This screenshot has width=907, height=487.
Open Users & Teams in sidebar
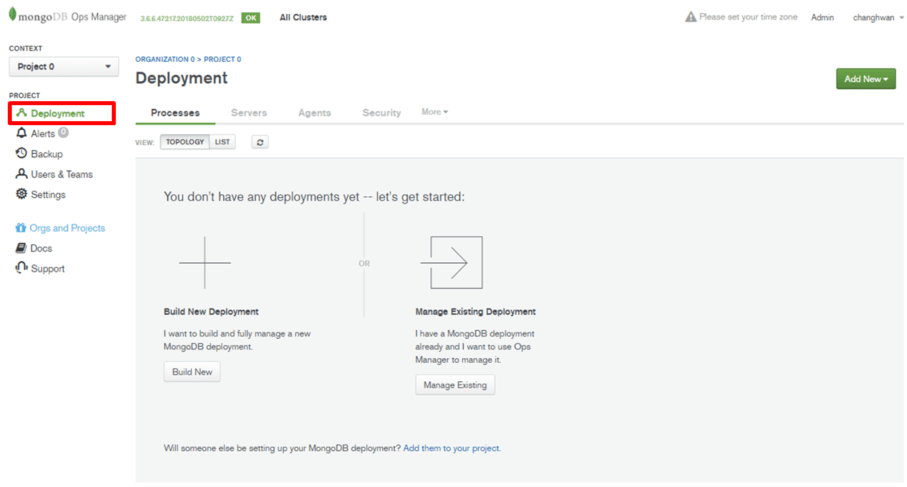(x=62, y=174)
